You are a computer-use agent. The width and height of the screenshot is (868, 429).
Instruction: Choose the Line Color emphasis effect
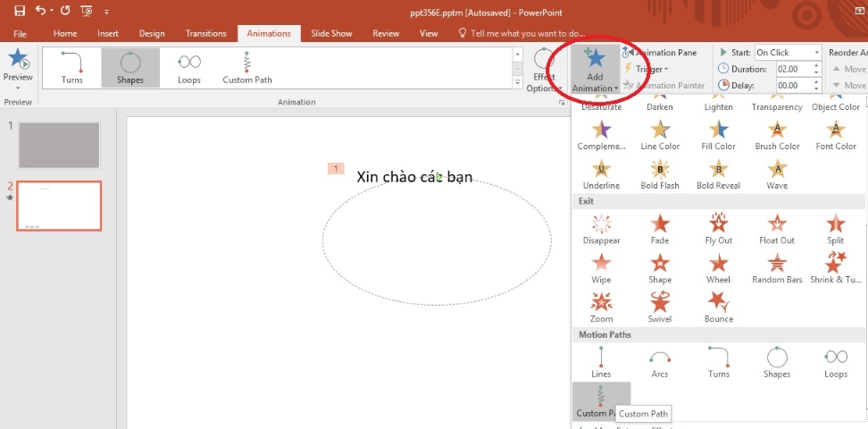click(x=660, y=135)
